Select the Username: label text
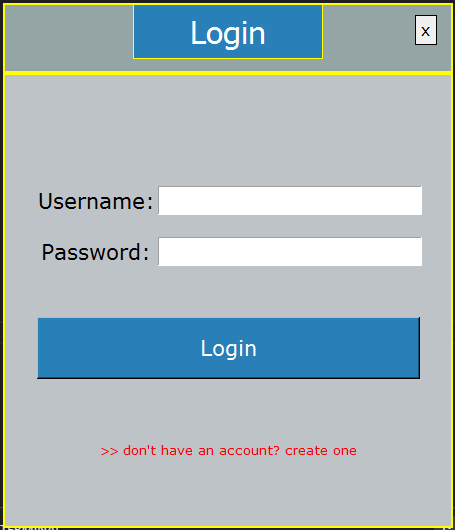 95,201
